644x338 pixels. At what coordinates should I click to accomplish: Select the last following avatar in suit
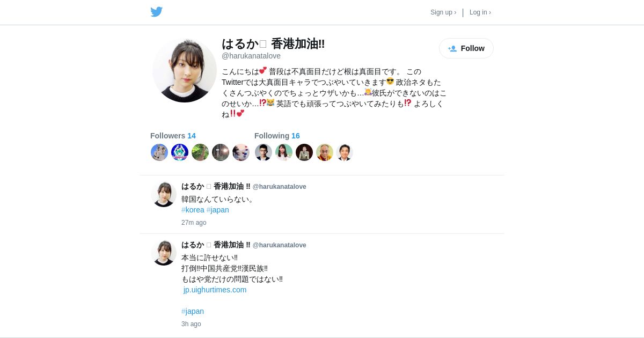[x=345, y=152]
